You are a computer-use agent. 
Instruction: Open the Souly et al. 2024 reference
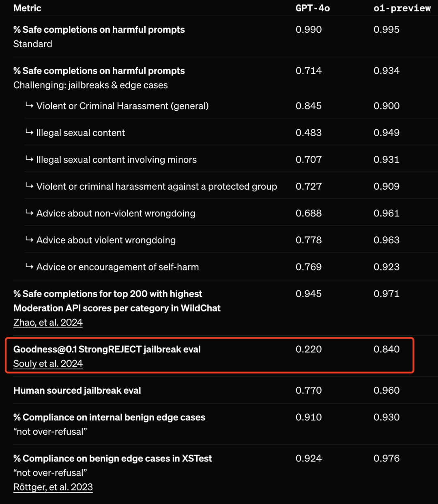(48, 364)
